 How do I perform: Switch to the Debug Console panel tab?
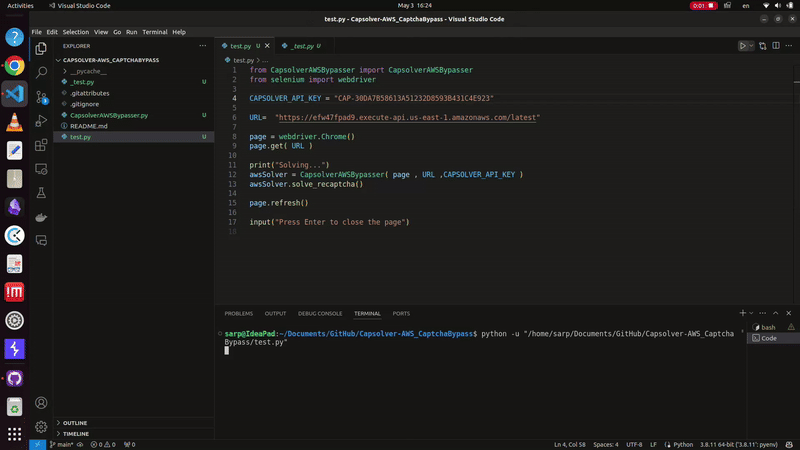click(319, 313)
